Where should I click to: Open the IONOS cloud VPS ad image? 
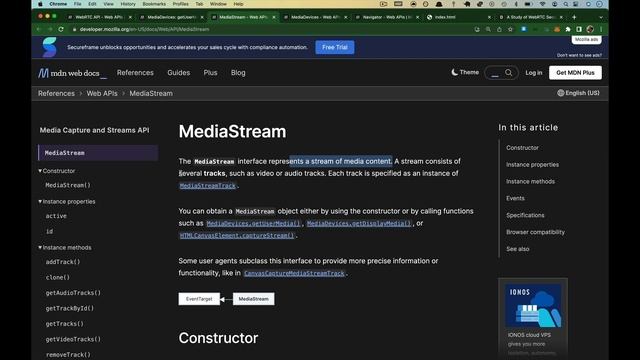click(533, 305)
